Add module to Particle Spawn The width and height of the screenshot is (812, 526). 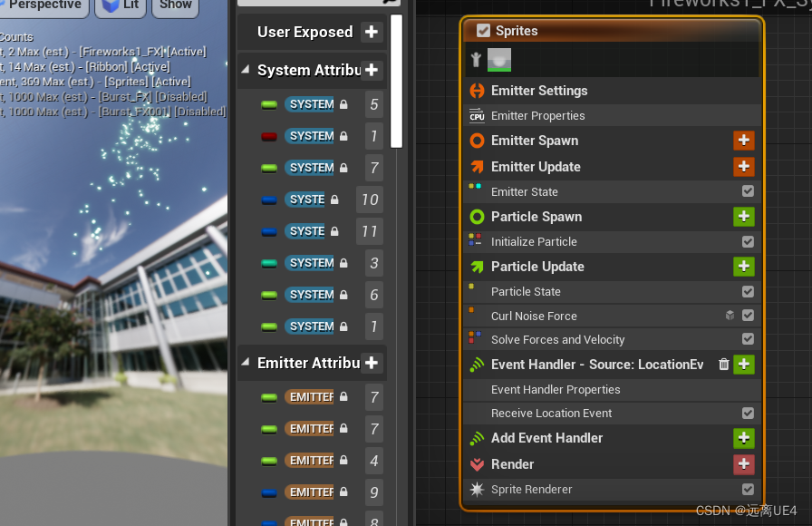(x=744, y=217)
